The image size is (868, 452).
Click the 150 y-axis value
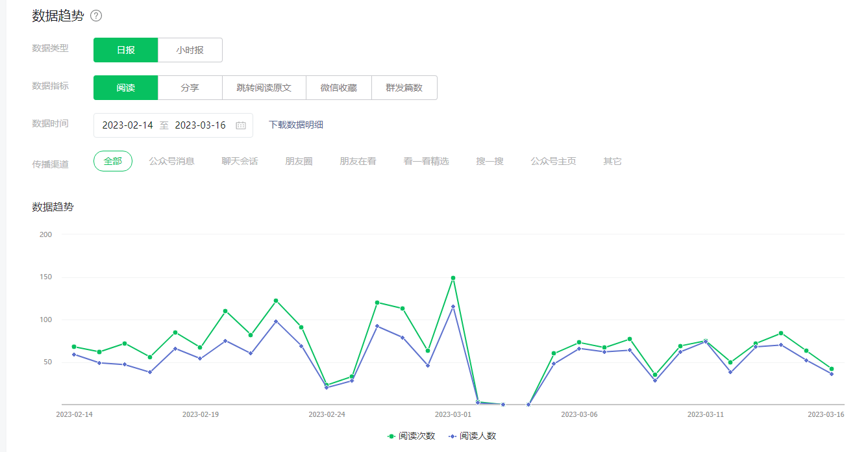[x=45, y=277]
